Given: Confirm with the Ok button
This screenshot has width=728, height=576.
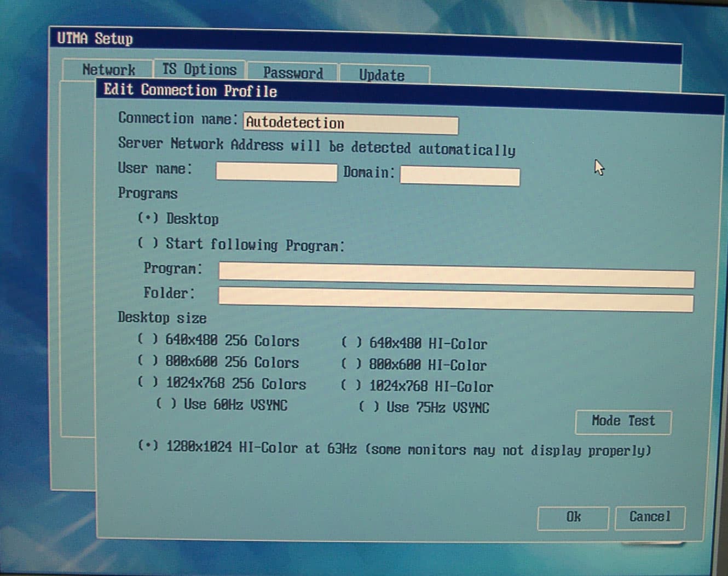Looking at the screenshot, I should (x=573, y=518).
